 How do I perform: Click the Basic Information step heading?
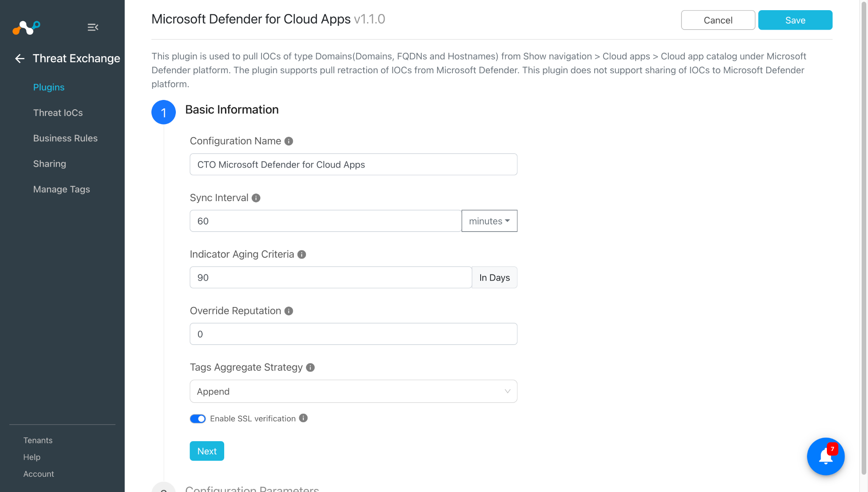(x=232, y=110)
